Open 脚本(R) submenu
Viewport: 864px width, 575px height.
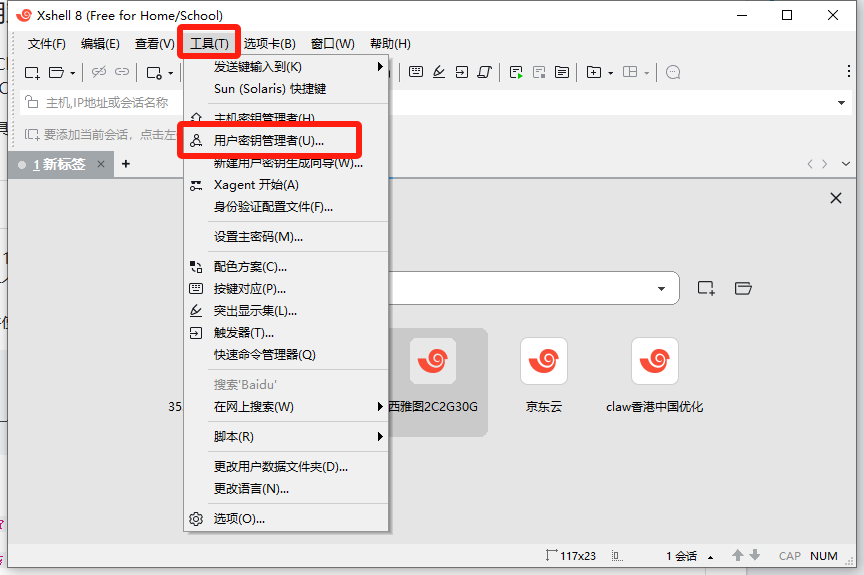286,436
